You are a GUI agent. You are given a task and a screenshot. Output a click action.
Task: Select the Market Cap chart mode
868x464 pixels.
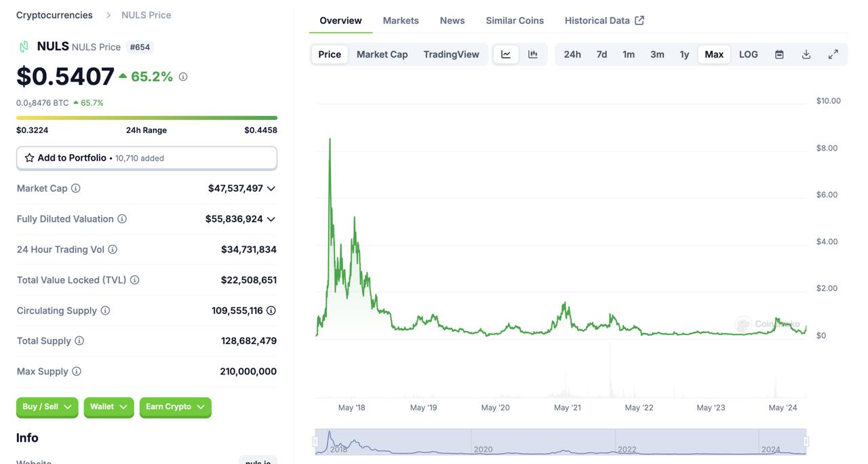(x=382, y=54)
